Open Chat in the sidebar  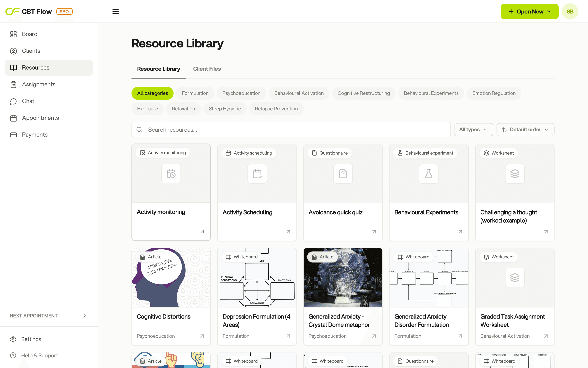49,101
